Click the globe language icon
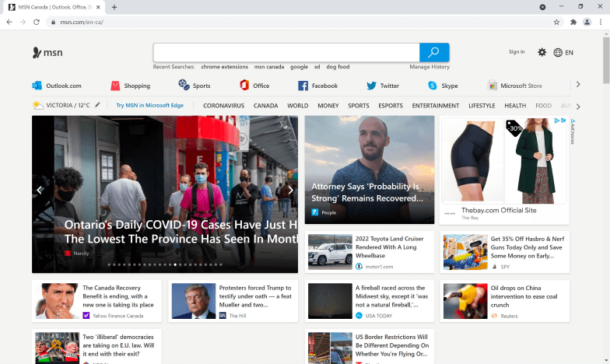Image resolution: width=610 pixels, height=364 pixels. pos(558,53)
